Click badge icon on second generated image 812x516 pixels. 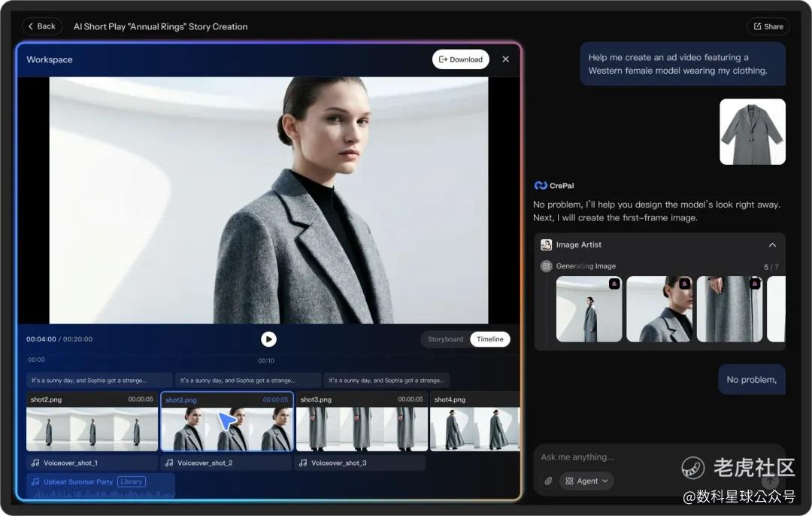(685, 284)
